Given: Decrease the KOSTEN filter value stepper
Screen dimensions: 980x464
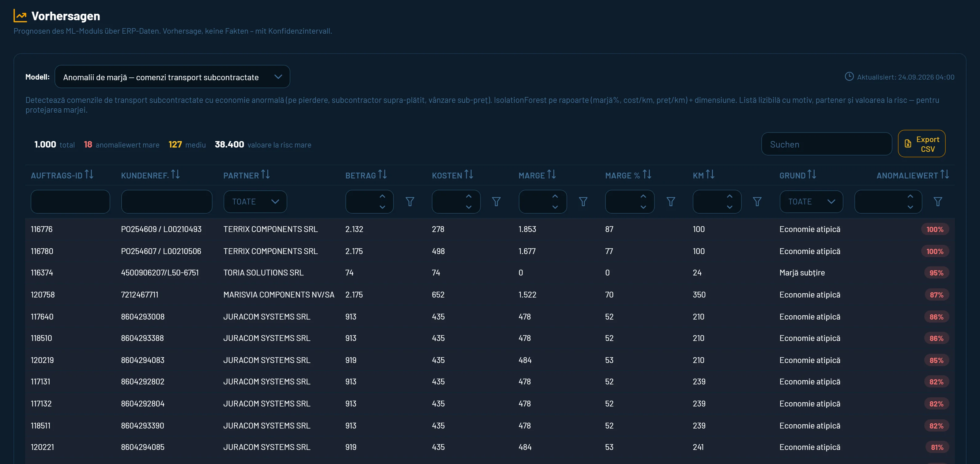Looking at the screenshot, I should (469, 207).
